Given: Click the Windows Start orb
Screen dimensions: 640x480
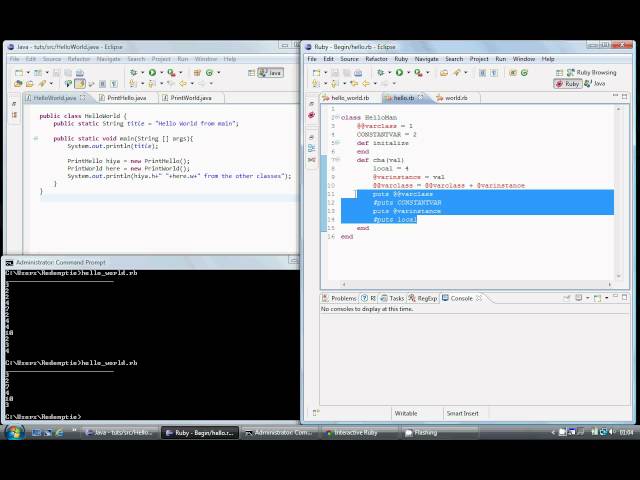Looking at the screenshot, I should [14, 432].
